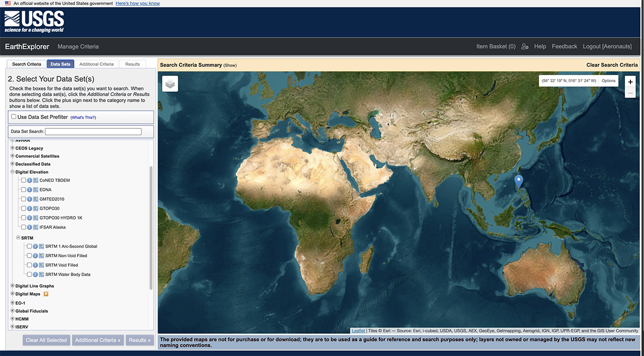Collapse the Digital Elevation category

tap(13, 172)
